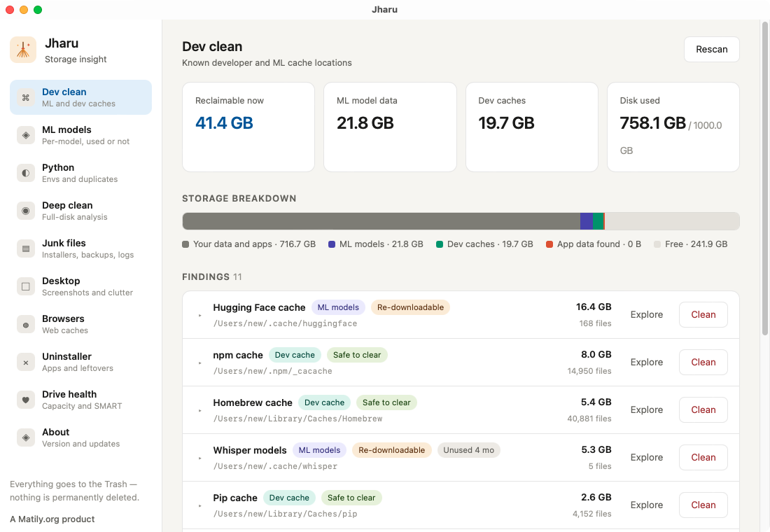
Task: Expand the Pip cache row
Action: [x=200, y=506]
